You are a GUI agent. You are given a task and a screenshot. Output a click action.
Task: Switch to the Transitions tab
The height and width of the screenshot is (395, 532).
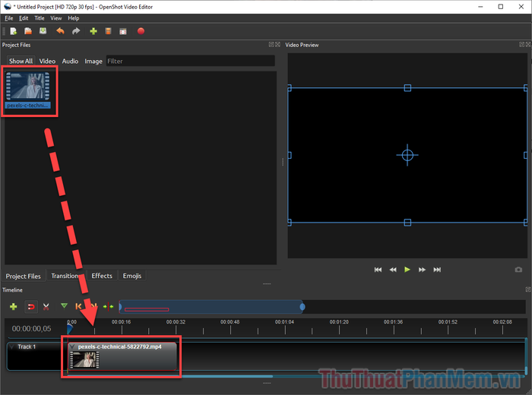[x=66, y=276]
